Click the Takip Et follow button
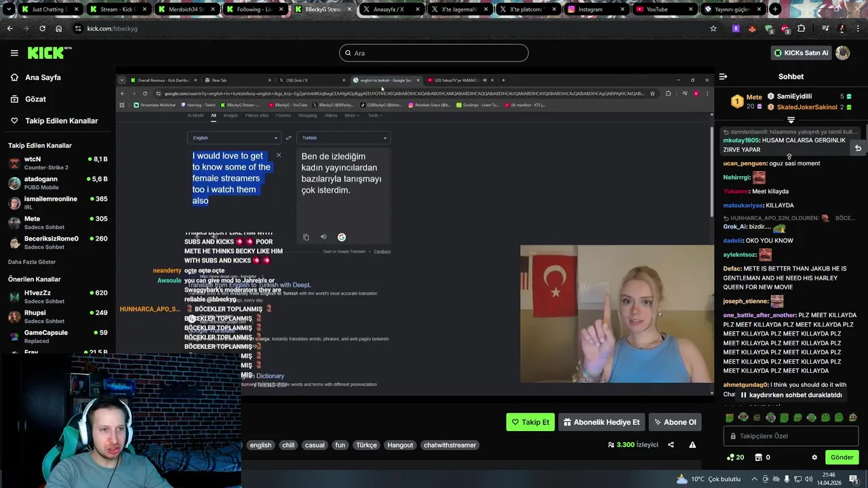Screen dimensions: 868x488 coord(530,422)
